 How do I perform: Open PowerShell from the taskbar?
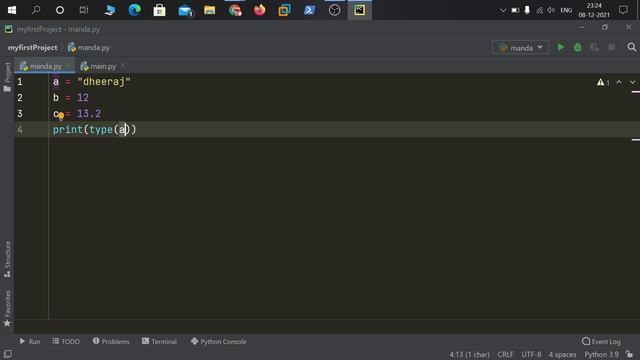(309, 10)
